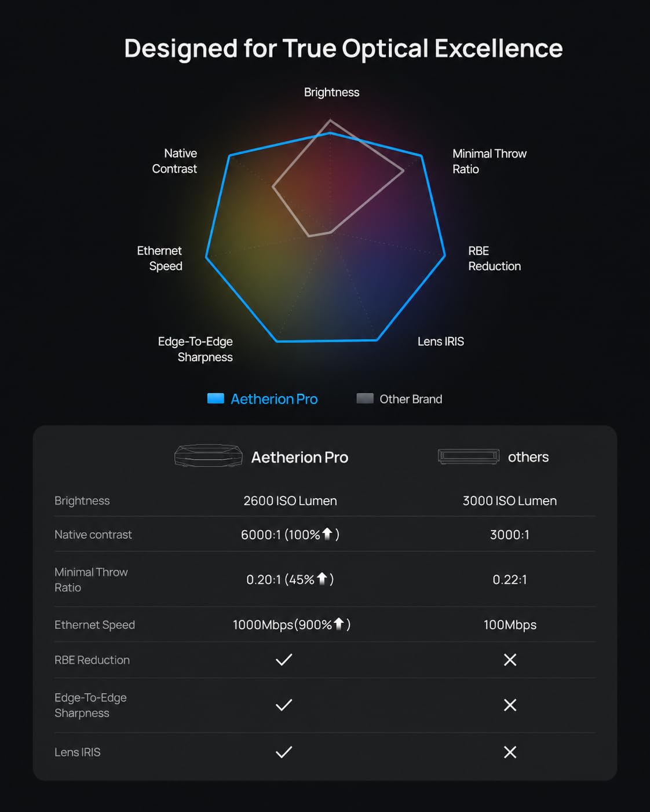Click the Ethernet Speed row label in table
This screenshot has height=812, width=650.
[94, 625]
